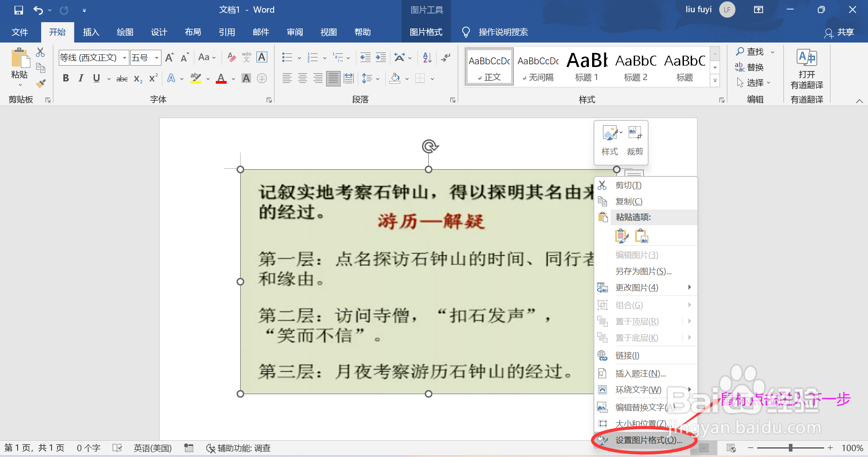Toggle bold formatting
Image resolution: width=868 pixels, height=457 pixels.
[x=66, y=78]
